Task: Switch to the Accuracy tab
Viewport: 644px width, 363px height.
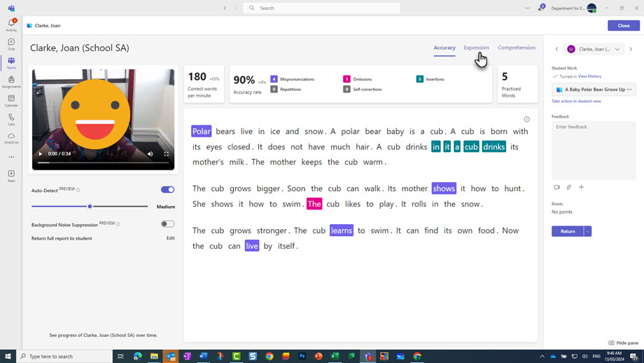Action: (444, 48)
